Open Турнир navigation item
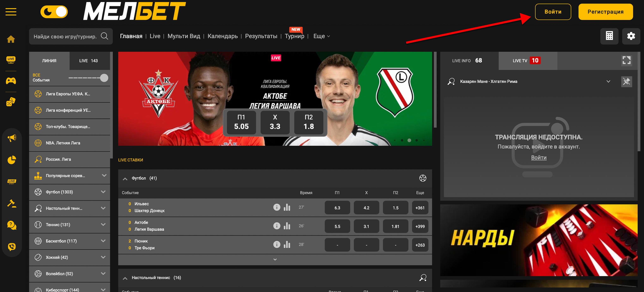 (294, 36)
